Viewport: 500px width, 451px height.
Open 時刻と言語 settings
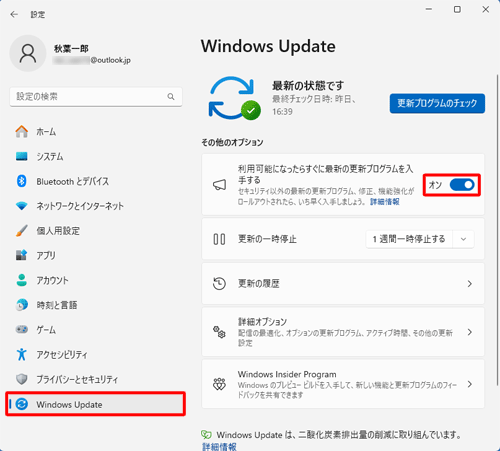coord(96,305)
